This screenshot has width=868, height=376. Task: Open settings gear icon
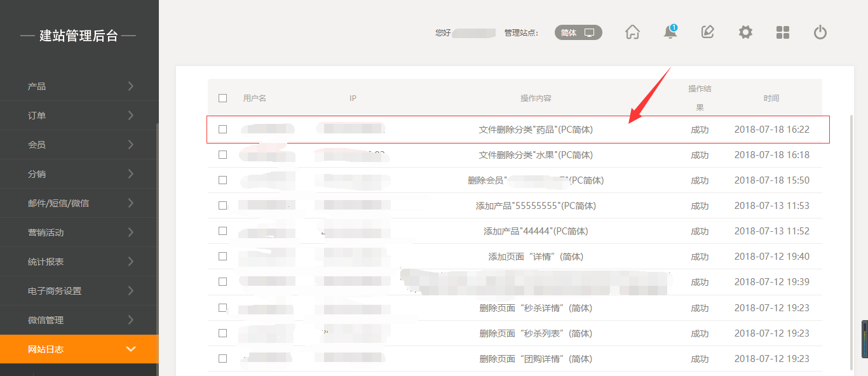(x=745, y=32)
